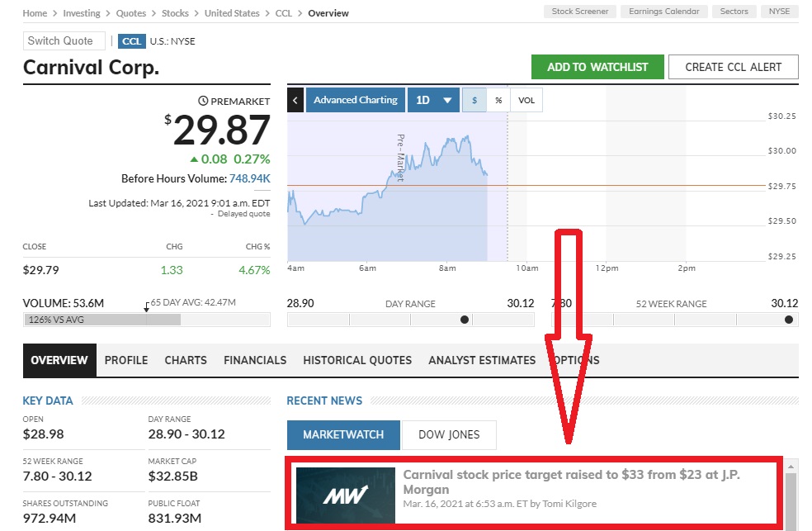
Task: Click the CREATE CCL ALERT button
Action: click(732, 67)
